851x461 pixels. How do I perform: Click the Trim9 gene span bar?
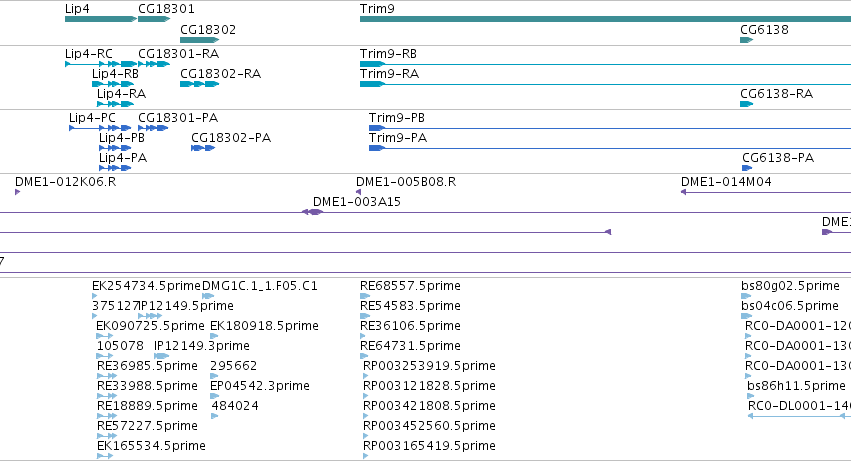(605, 19)
